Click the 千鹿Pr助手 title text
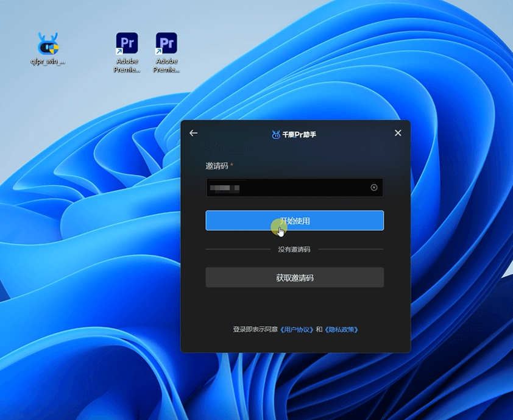 (299, 134)
